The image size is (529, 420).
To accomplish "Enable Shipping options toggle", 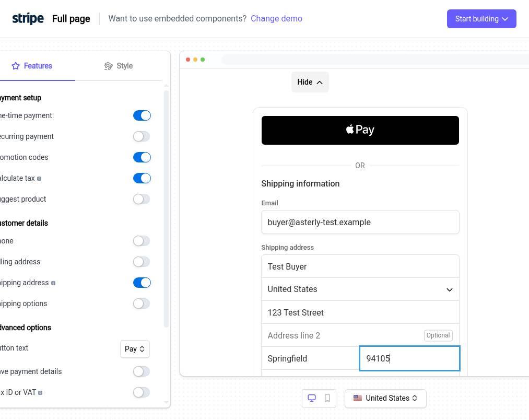I will (142, 304).
